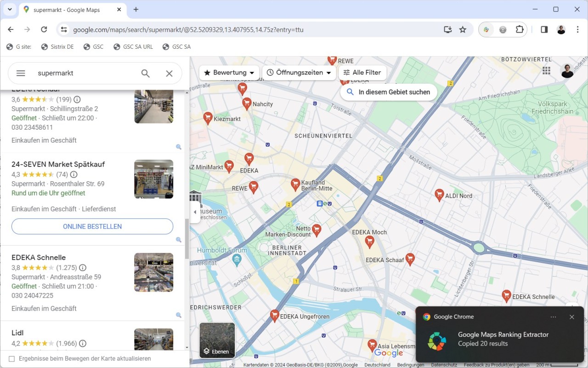
Task: Open the GSC bookmark
Action: tap(93, 46)
